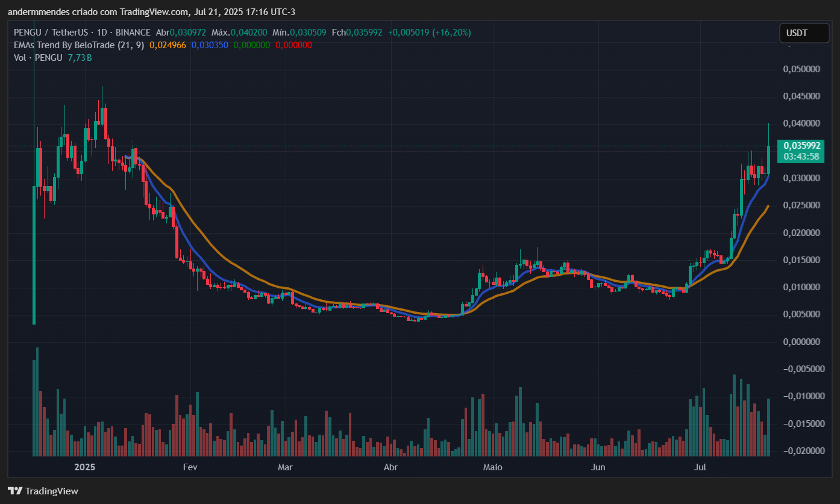Click the 0,020000 price axis label
Viewport: 840px width, 504px height.
pos(801,232)
